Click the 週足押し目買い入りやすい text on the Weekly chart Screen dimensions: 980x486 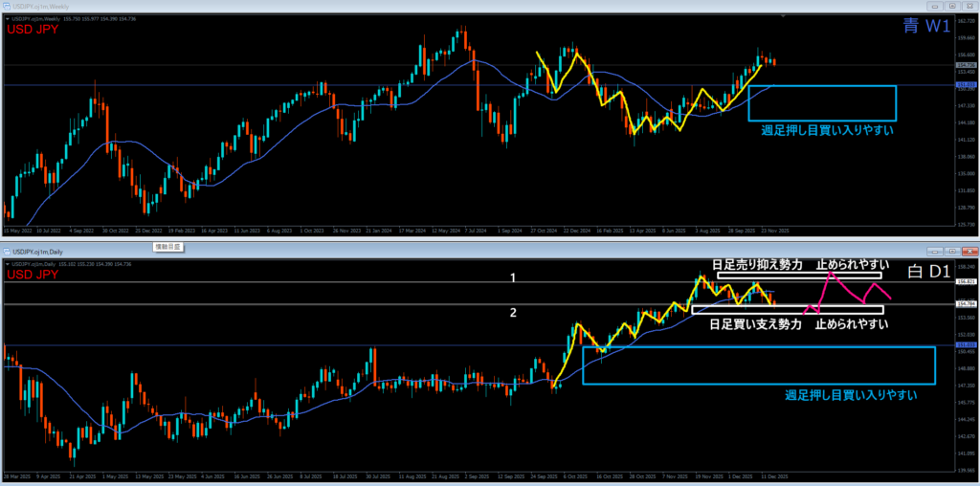(x=826, y=131)
